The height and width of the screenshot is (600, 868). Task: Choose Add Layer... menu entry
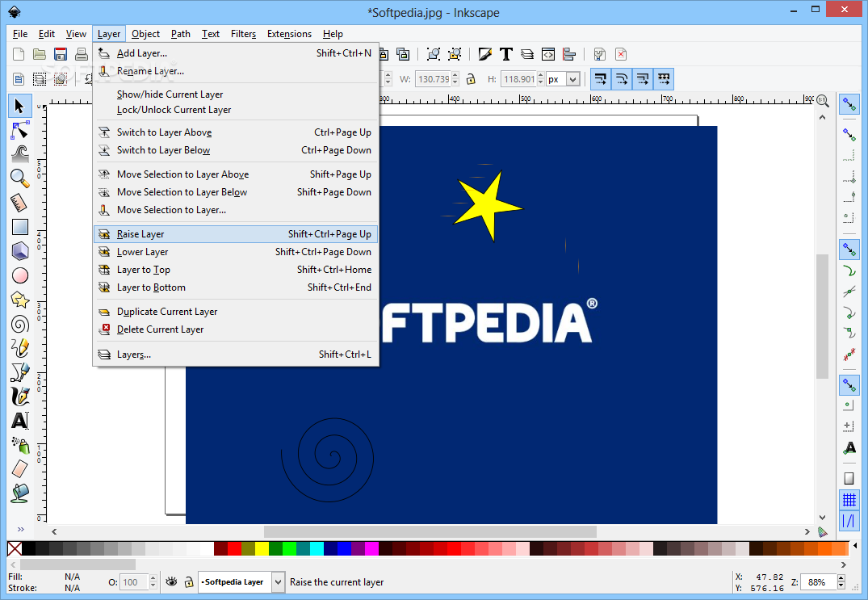pos(236,53)
